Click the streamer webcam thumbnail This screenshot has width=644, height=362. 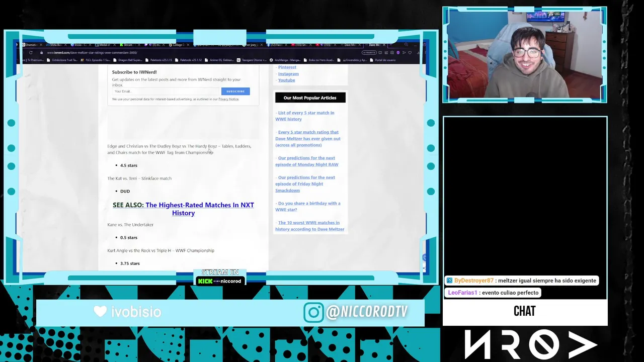pyautogui.click(x=525, y=55)
